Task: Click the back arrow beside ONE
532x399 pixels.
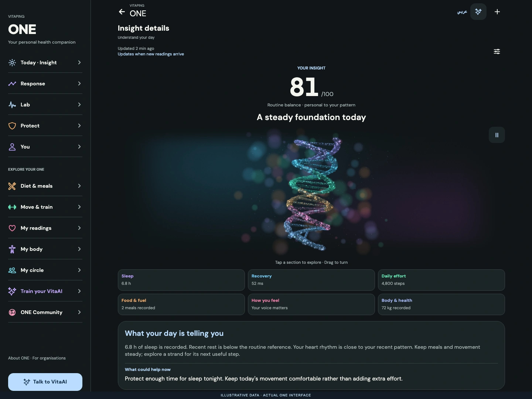Action: 122,12
